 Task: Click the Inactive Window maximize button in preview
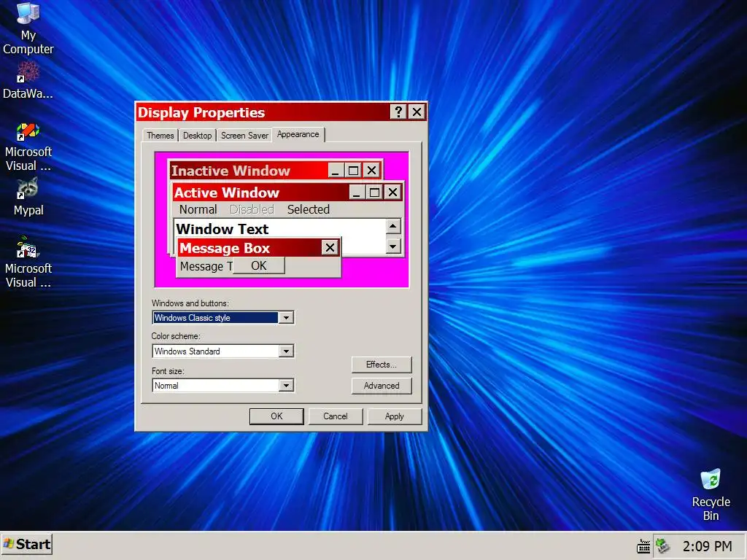[x=354, y=171]
